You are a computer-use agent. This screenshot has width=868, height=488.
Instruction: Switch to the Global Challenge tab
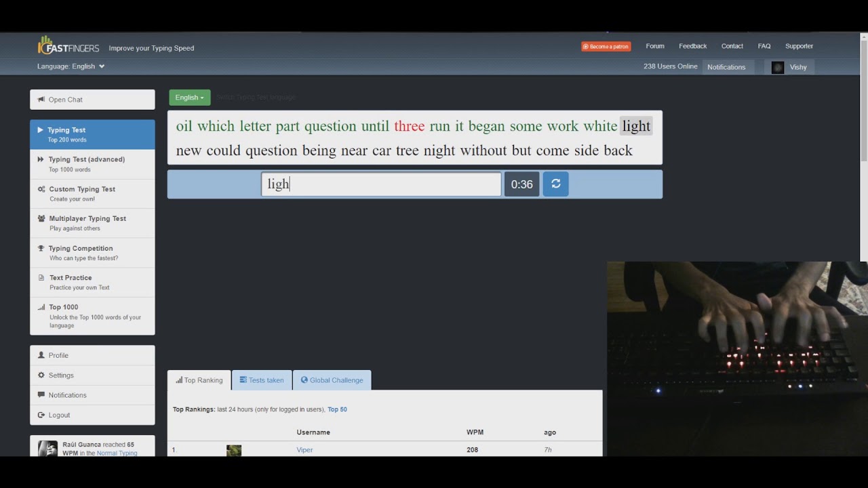click(332, 380)
